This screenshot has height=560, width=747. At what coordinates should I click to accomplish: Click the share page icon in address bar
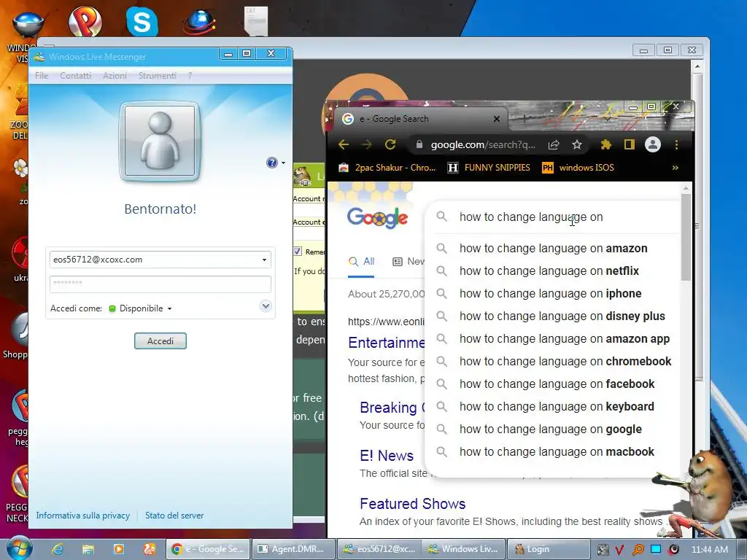554,145
